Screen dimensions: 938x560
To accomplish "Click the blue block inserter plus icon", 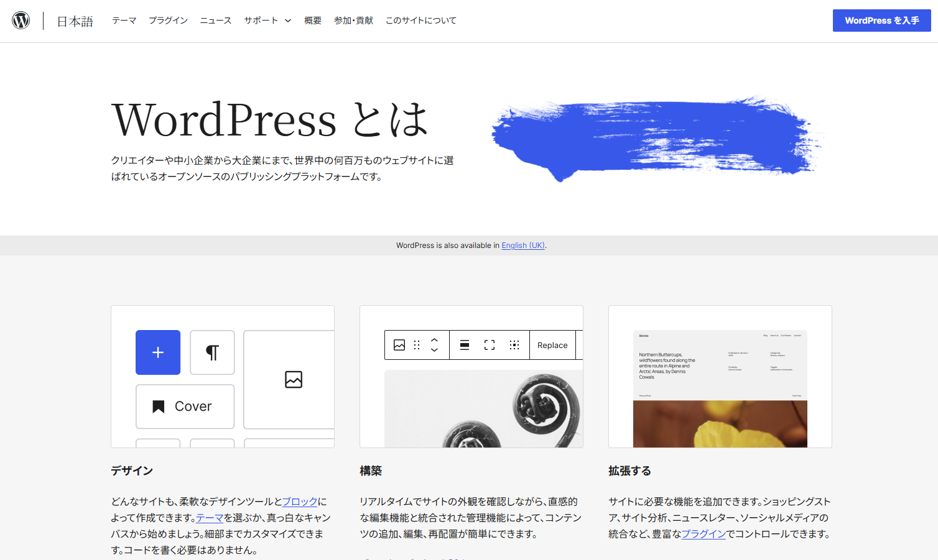I will point(157,352).
